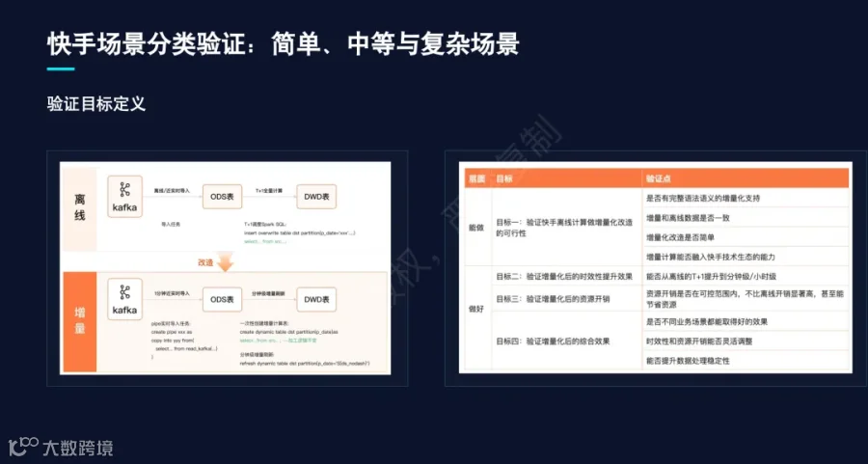Select the ODS表 box in the 离线 row
This screenshot has width=868, height=464.
click(222, 196)
